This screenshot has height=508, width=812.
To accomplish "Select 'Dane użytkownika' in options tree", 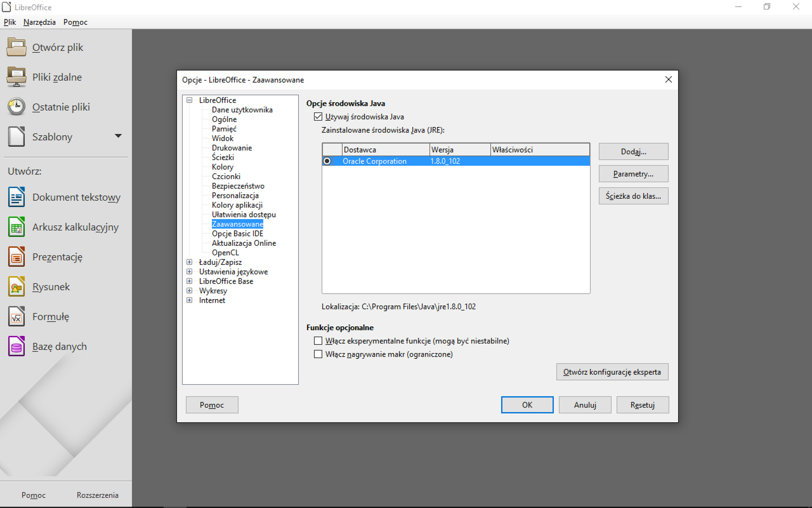I will point(242,110).
